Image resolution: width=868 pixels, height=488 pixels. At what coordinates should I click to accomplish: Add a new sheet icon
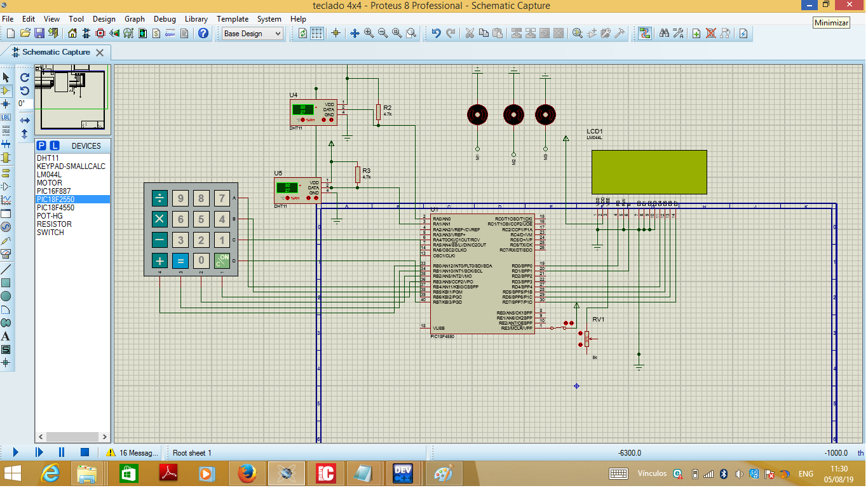(696, 33)
